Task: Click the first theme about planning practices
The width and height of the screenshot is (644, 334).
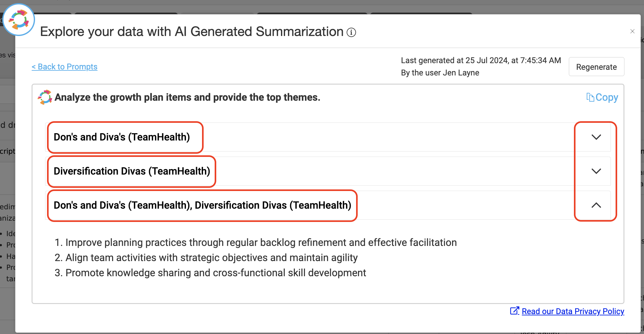Action: pos(256,242)
